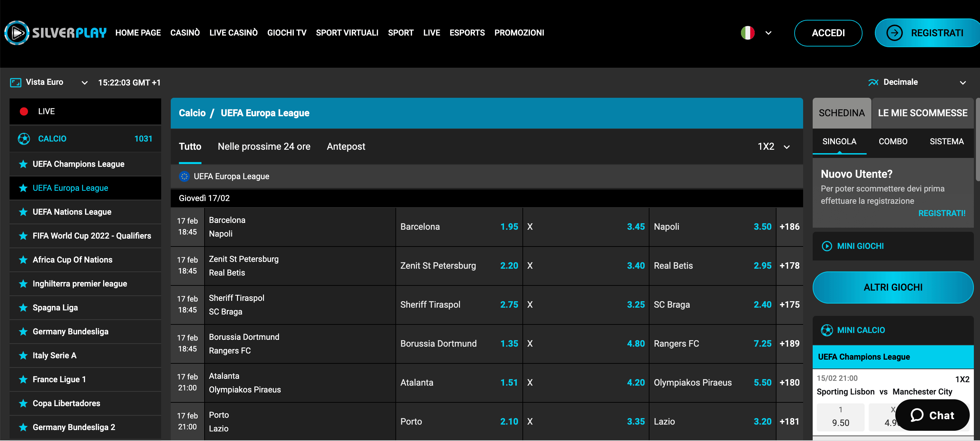Click the REGISTRATI! link in Nuovo Utente panel

point(941,213)
